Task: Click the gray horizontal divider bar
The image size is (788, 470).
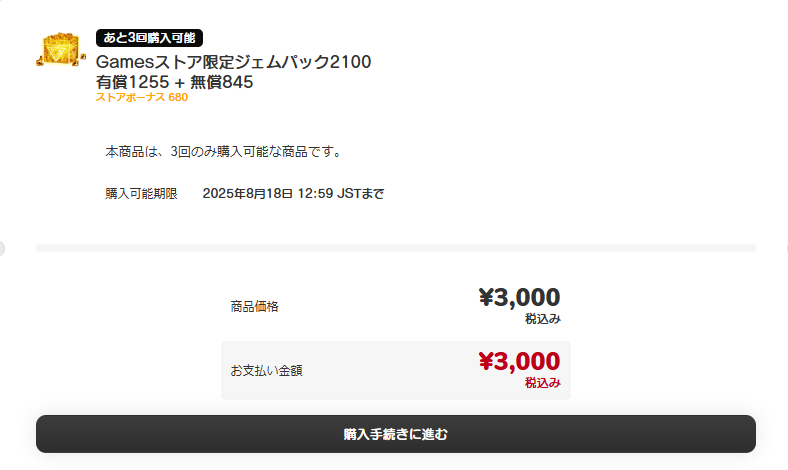Action: [x=395, y=247]
